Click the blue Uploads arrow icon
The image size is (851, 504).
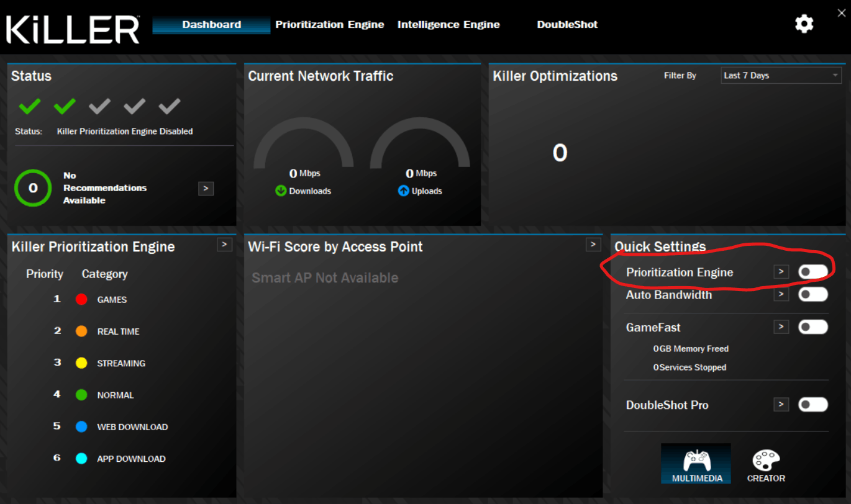click(x=404, y=191)
